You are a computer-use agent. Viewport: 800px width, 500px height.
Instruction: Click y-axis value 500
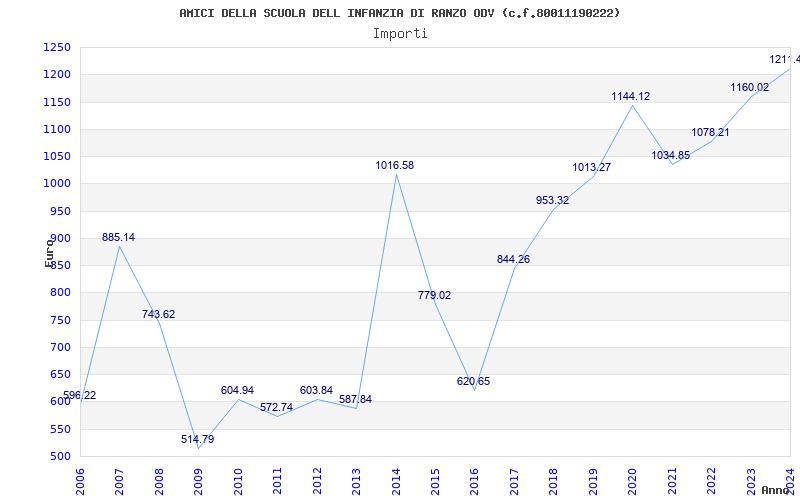click(60, 456)
